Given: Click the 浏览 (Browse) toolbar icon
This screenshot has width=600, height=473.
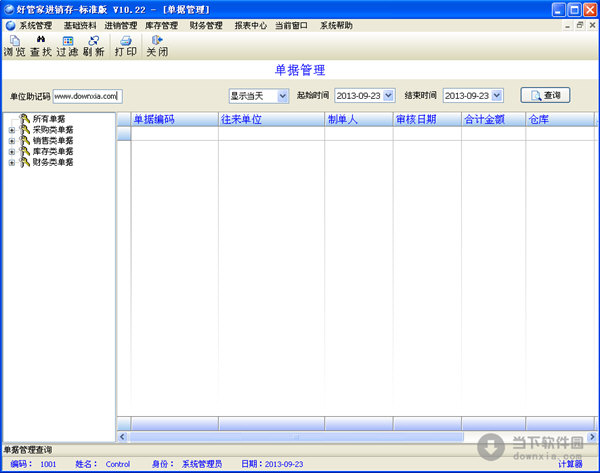Looking at the screenshot, I should coord(13,45).
